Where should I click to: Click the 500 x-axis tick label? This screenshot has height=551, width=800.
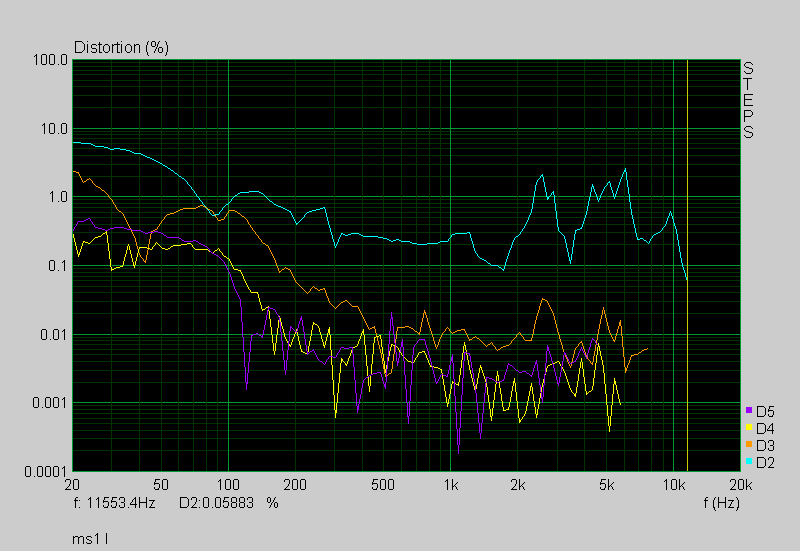click(383, 485)
